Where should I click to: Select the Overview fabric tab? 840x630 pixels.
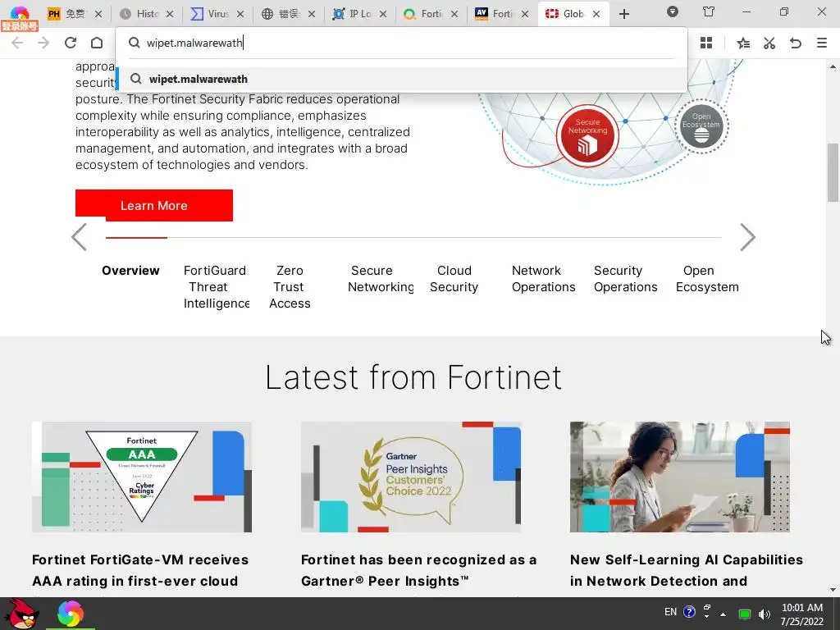click(x=130, y=271)
